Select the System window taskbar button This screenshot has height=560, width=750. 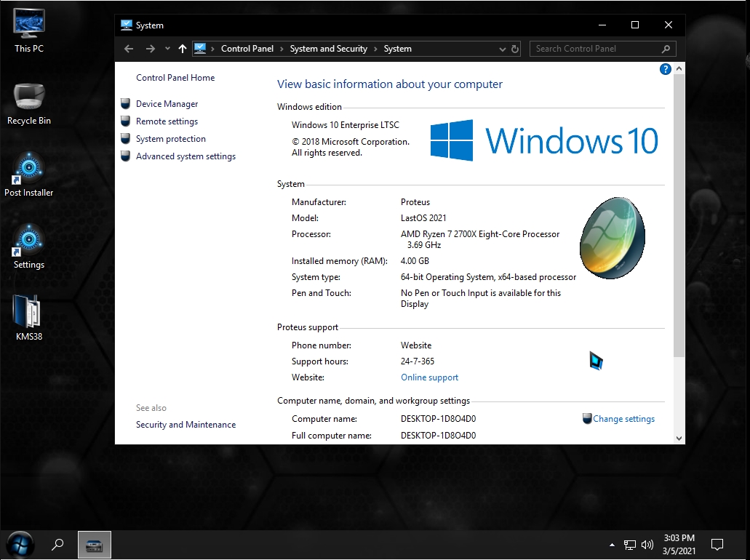[95, 545]
